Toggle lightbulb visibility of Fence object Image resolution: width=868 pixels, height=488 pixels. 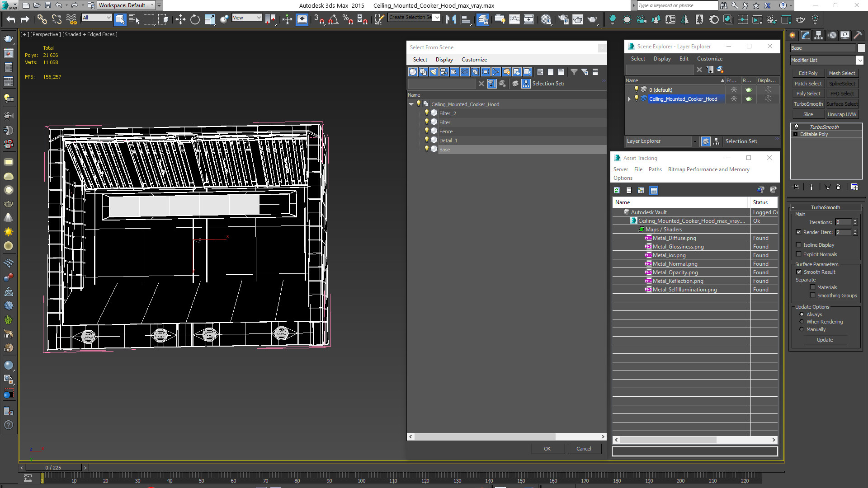(x=426, y=131)
